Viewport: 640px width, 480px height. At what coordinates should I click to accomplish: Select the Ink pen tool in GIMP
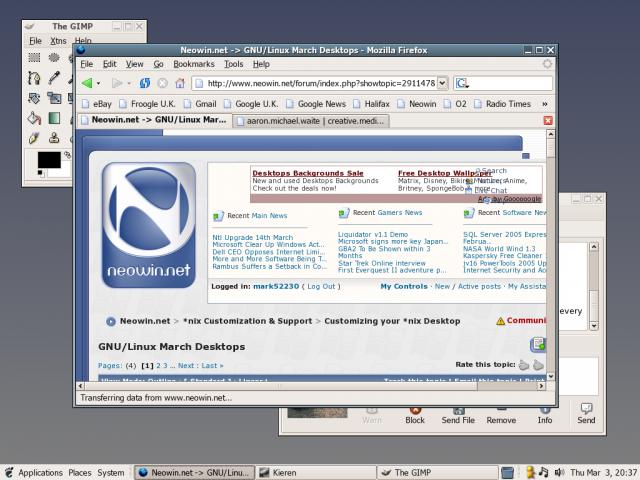34,138
